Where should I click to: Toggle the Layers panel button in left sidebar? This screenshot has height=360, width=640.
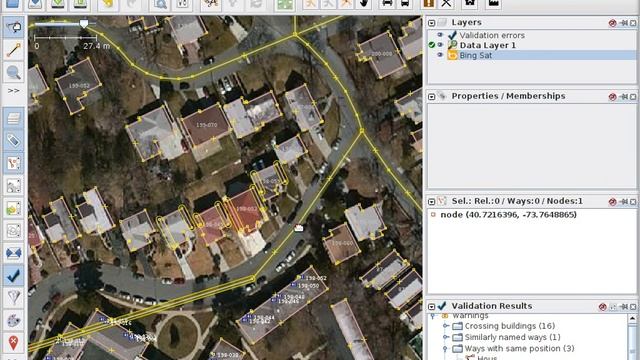pyautogui.click(x=13, y=118)
